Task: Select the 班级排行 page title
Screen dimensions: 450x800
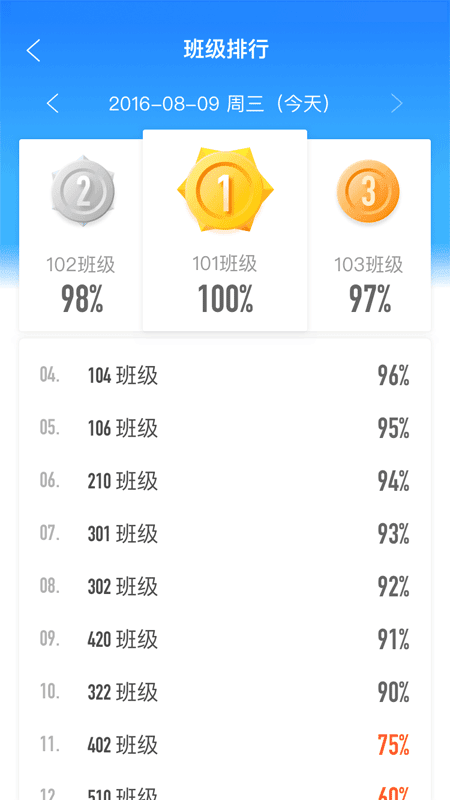Action: click(x=226, y=50)
